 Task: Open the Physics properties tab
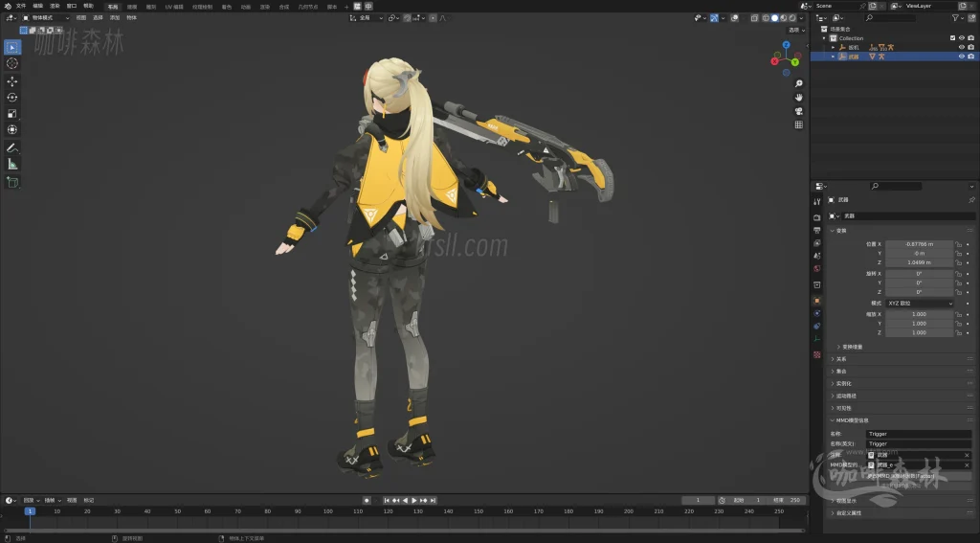817,313
